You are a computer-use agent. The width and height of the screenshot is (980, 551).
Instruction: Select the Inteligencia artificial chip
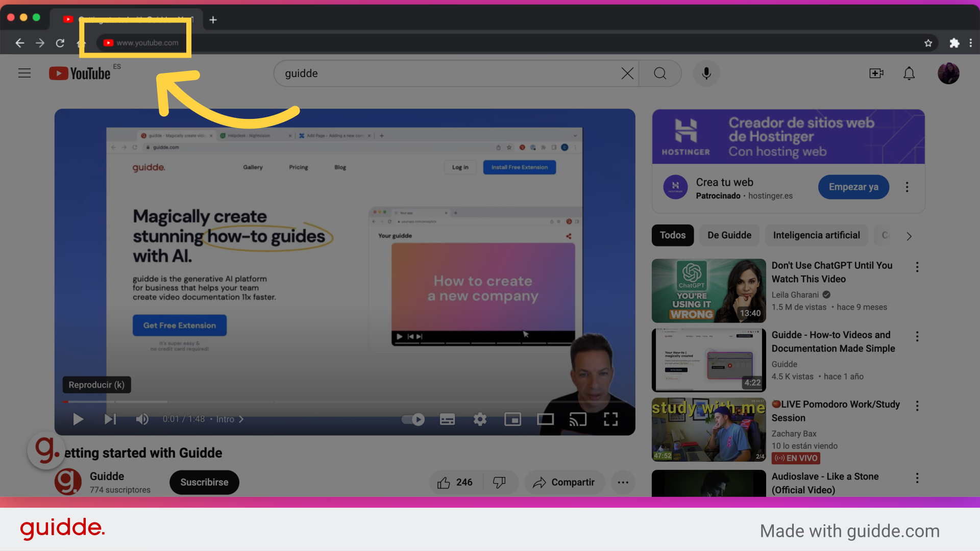816,235
